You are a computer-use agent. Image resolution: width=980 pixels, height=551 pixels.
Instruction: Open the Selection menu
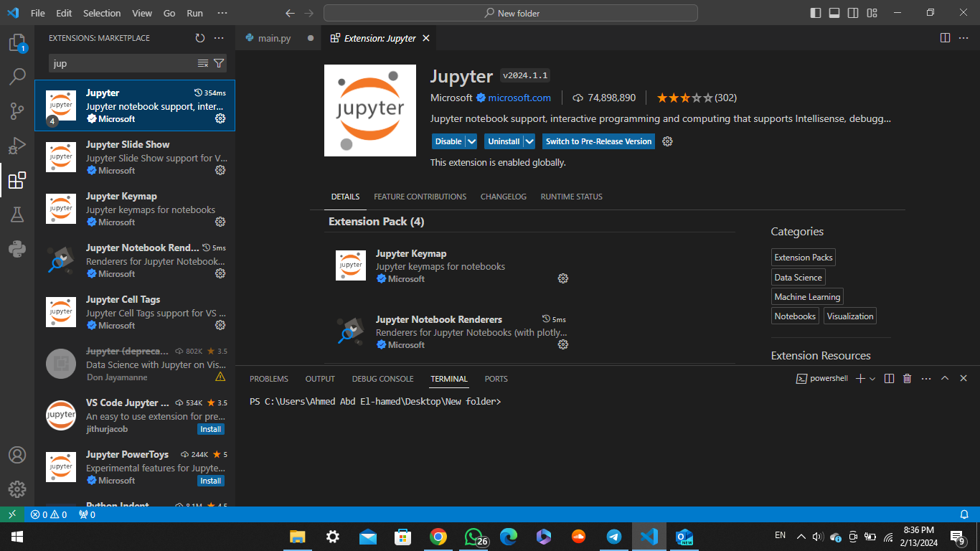[x=102, y=13]
